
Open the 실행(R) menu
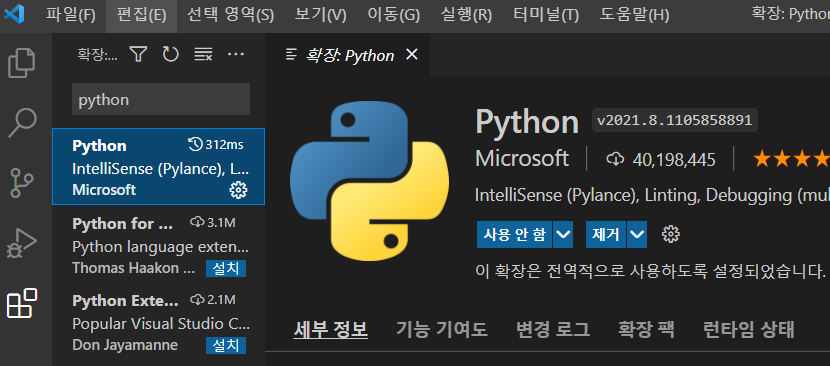coord(466,15)
